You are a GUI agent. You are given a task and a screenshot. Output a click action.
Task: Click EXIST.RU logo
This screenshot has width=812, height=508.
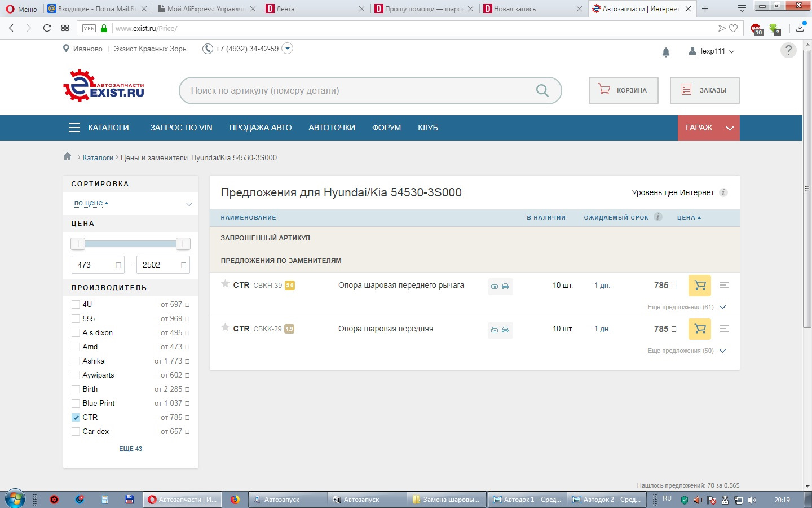104,86
